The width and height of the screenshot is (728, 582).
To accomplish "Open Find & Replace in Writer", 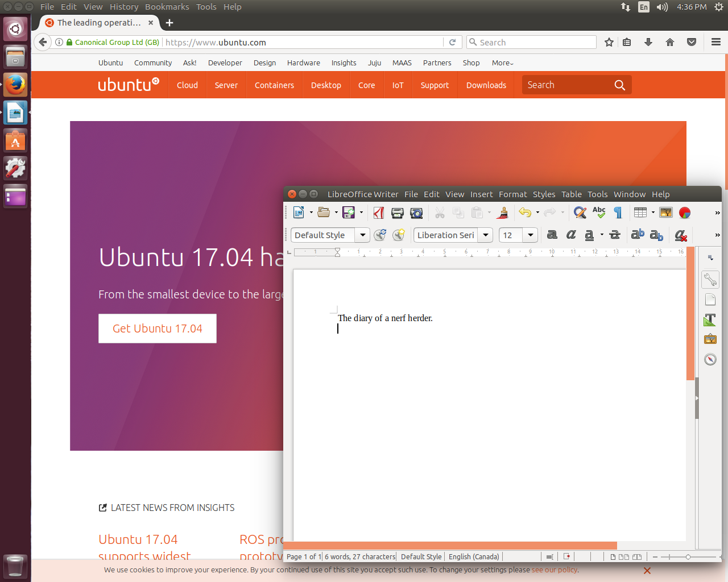I will (580, 213).
